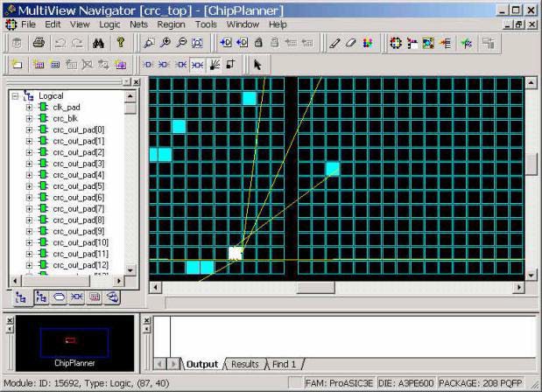Switch to the Find 1 tab
542x392 pixels.
285,364
